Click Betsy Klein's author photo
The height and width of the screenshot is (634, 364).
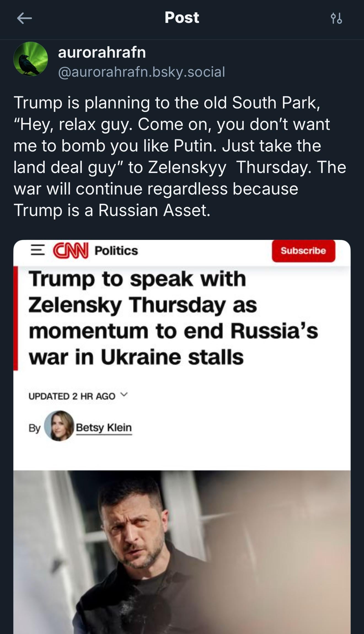click(x=59, y=426)
